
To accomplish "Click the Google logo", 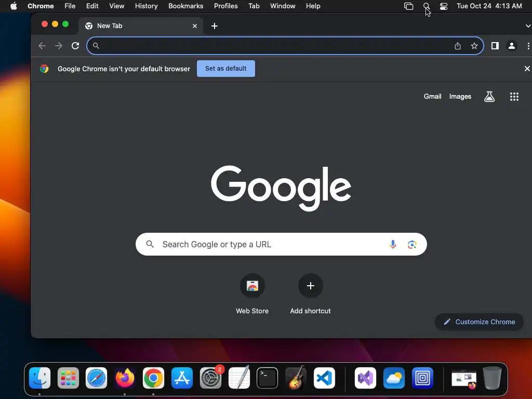I will pos(281,188).
